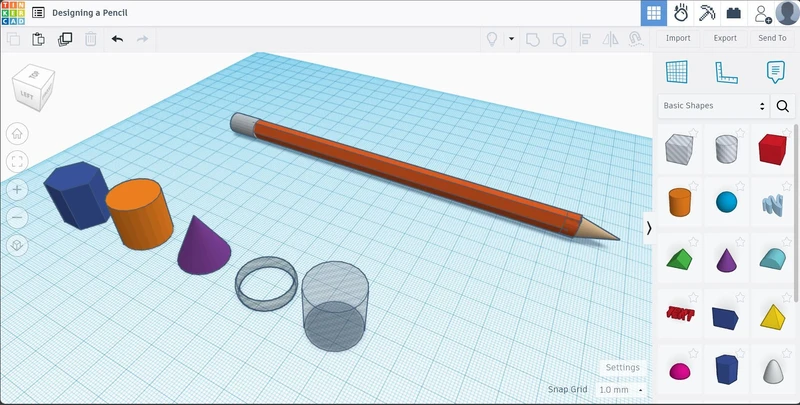Pick the navy Wedge shape
Image resolution: width=800 pixels, height=405 pixels.
click(725, 318)
